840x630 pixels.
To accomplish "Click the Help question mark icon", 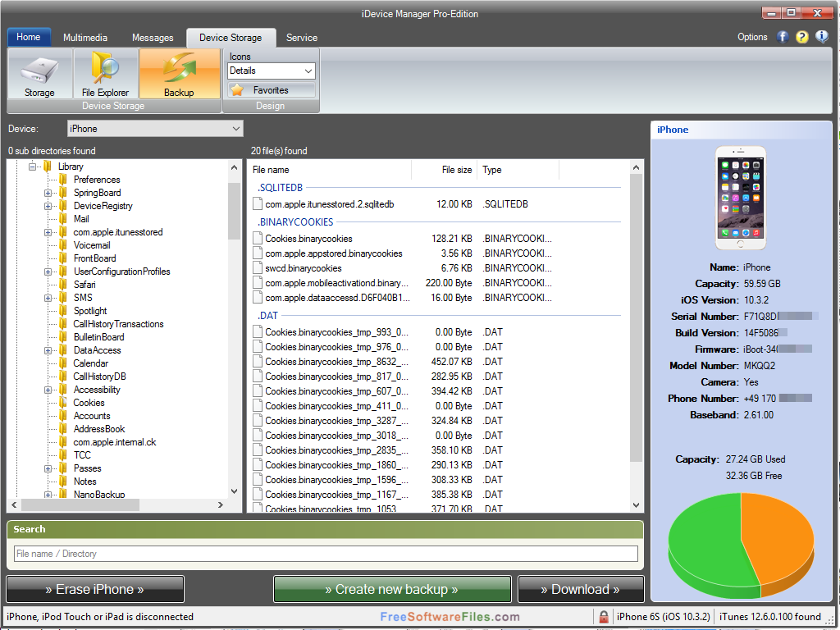I will pos(803,37).
